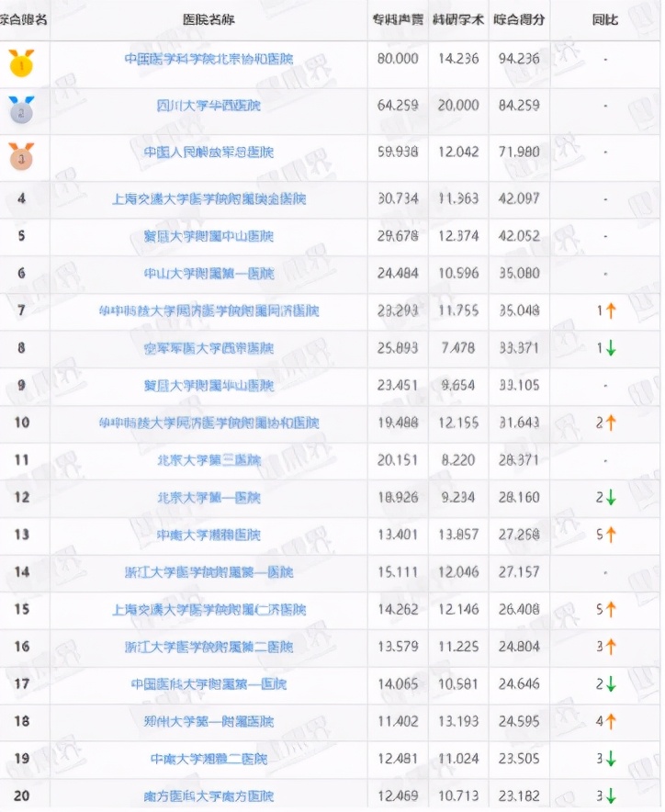The height and width of the screenshot is (812, 665).
Task: Click the 综合得分 column header
Action: pyautogui.click(x=519, y=19)
